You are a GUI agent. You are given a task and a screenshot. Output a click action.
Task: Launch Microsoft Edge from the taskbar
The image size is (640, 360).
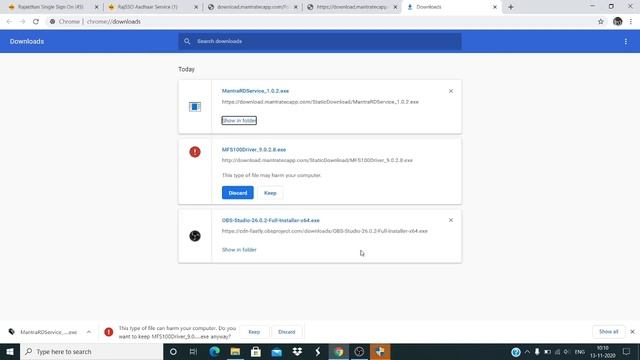click(214, 351)
